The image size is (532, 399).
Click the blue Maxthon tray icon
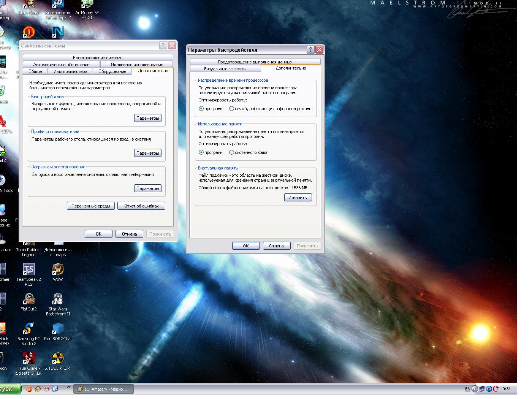click(489, 389)
